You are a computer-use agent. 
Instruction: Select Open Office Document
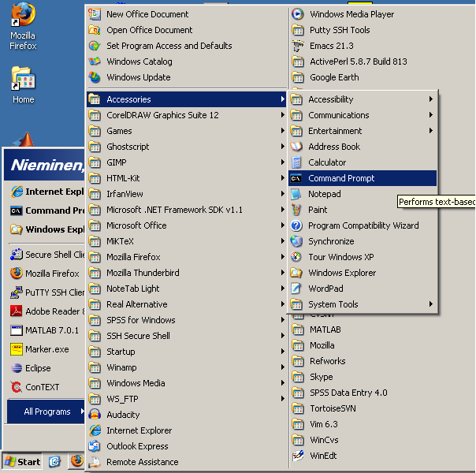(187, 30)
